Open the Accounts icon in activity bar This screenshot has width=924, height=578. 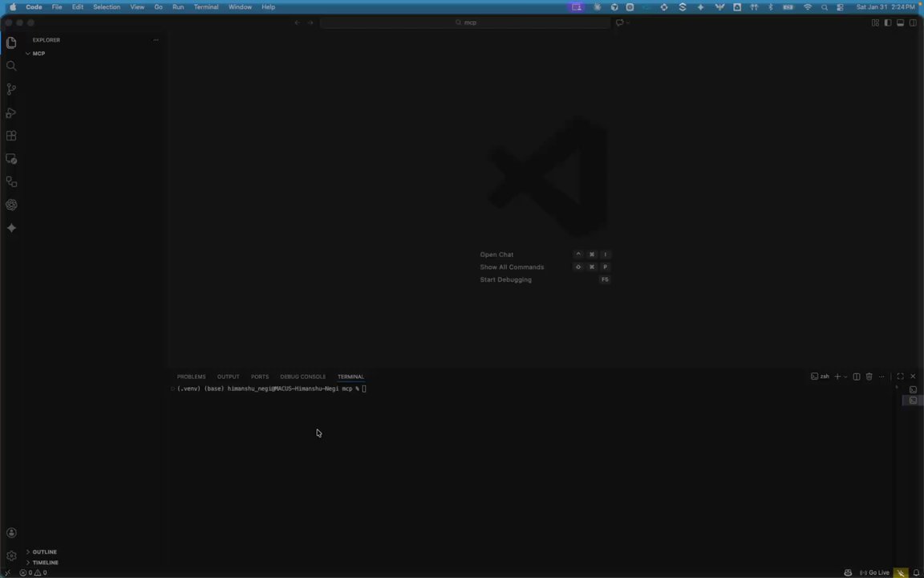click(x=11, y=532)
